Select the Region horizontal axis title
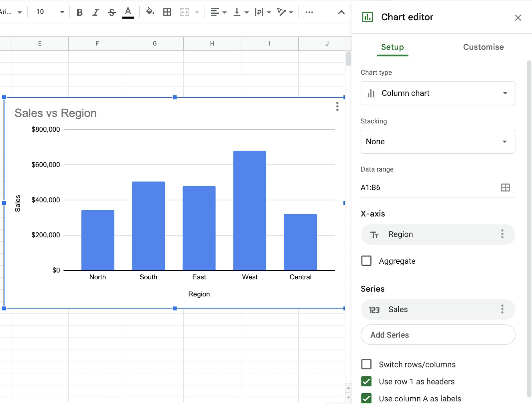532x404 pixels. tap(199, 294)
